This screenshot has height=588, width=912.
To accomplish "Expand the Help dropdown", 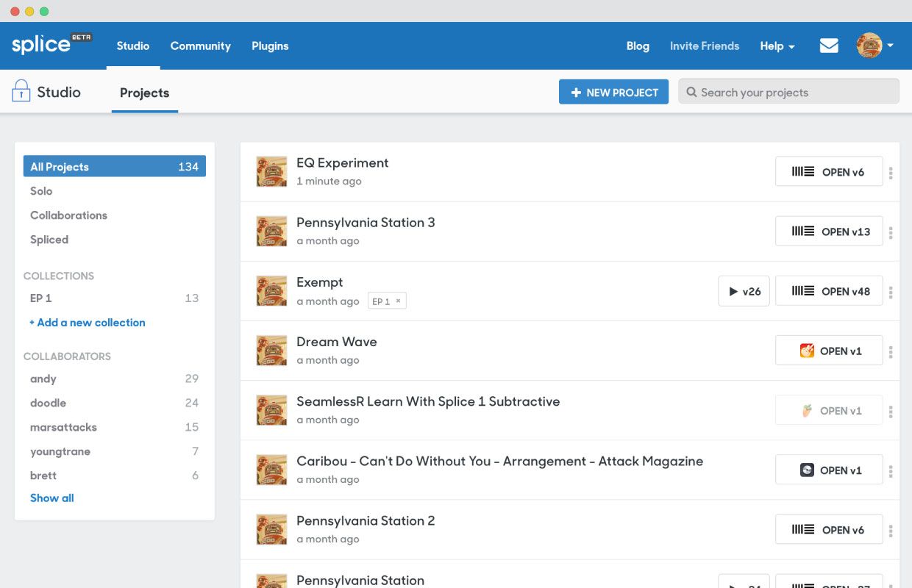I will (x=777, y=46).
